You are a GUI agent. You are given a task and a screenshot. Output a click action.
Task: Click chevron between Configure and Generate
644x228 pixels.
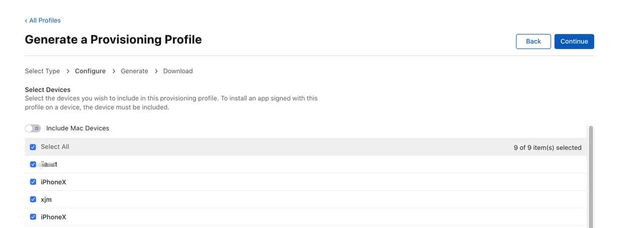click(114, 71)
